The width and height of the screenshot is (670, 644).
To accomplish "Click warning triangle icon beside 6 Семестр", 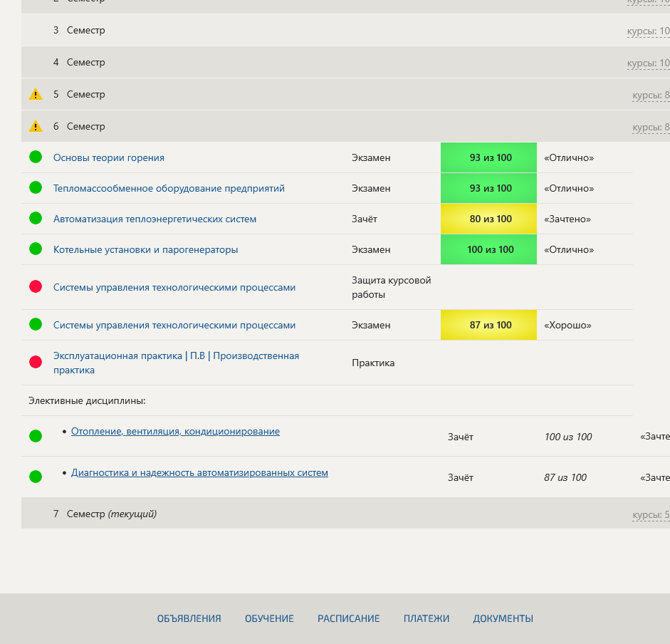I will tap(36, 126).
